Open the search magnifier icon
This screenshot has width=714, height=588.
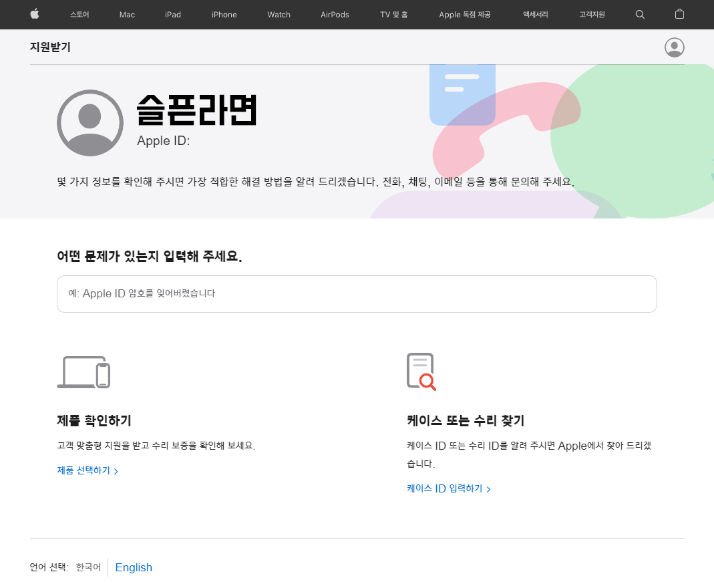(x=640, y=15)
